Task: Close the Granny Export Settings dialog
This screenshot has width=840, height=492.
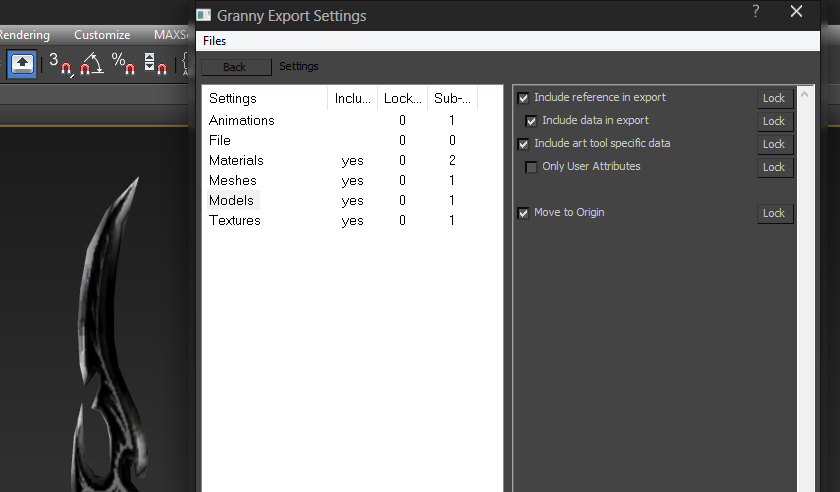Action: [x=796, y=11]
